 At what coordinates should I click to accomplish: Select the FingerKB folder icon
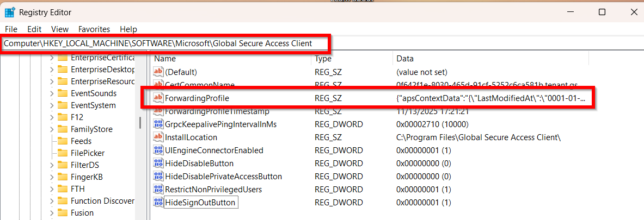tap(63, 177)
